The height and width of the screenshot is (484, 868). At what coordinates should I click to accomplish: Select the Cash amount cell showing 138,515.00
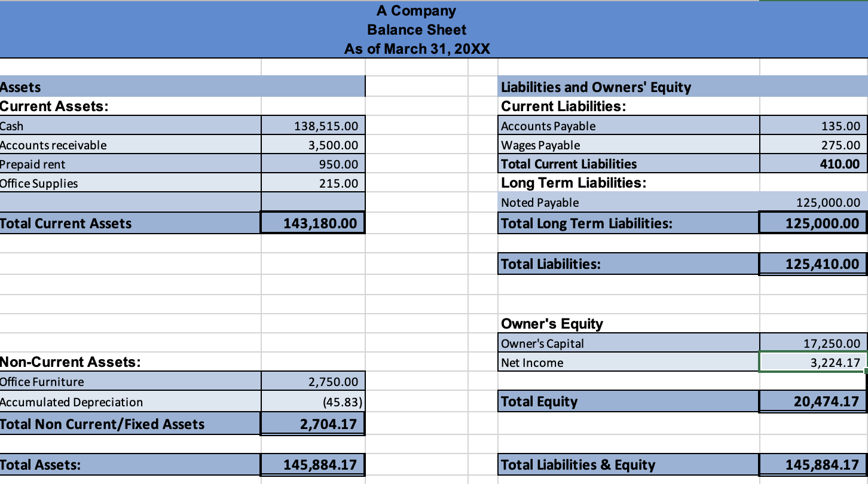[x=313, y=125]
